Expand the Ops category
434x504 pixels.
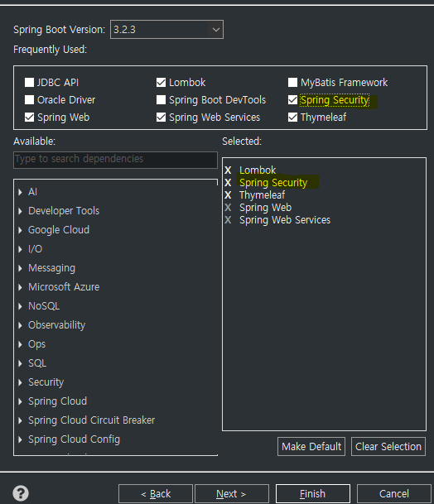[20, 344]
